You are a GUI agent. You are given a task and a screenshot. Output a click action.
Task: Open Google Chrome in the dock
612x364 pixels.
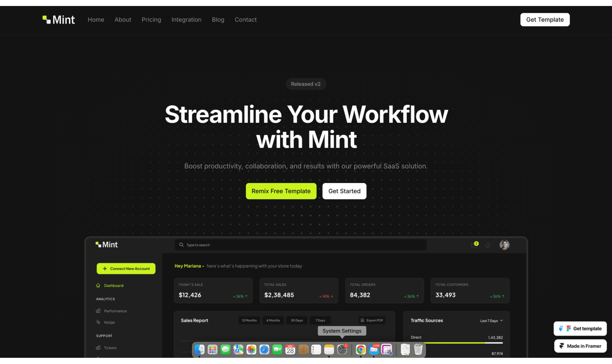click(x=361, y=349)
